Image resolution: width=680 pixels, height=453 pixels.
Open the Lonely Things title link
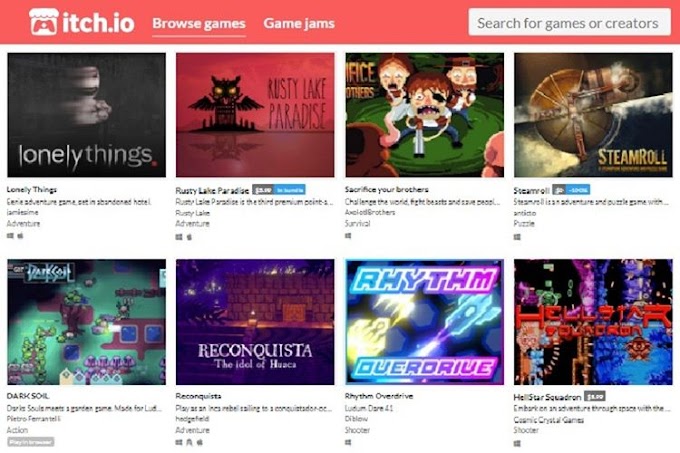click(32, 189)
